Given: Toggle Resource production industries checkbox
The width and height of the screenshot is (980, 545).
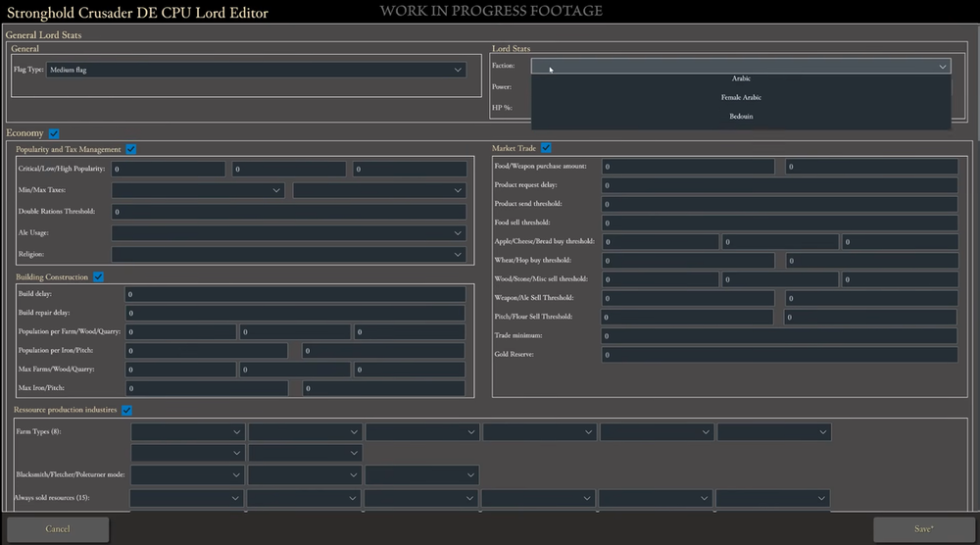Looking at the screenshot, I should (x=126, y=410).
